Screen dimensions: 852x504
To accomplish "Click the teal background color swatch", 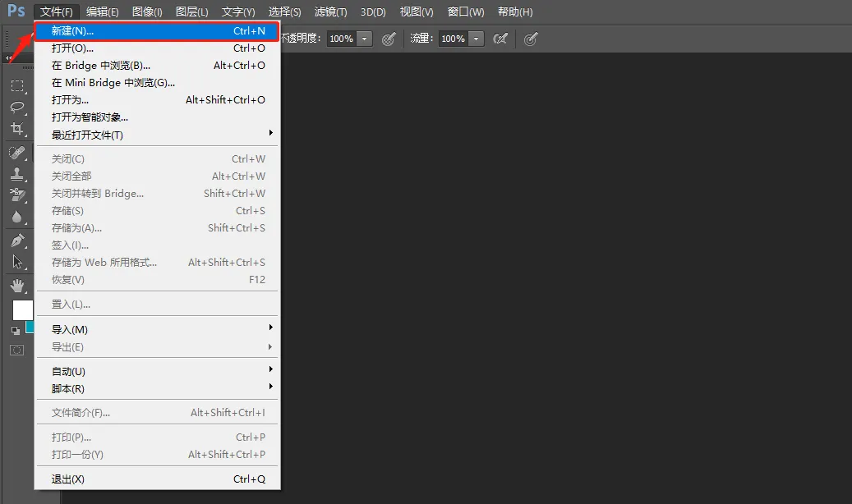I will point(30,327).
